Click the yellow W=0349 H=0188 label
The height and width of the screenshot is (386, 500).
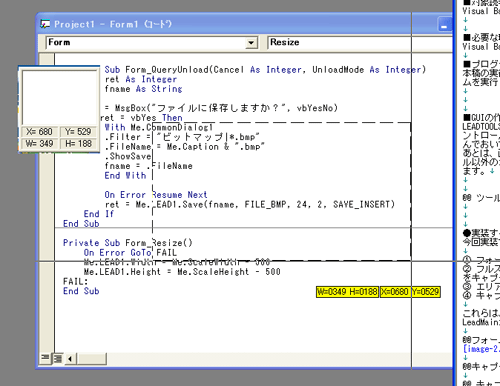pos(347,292)
